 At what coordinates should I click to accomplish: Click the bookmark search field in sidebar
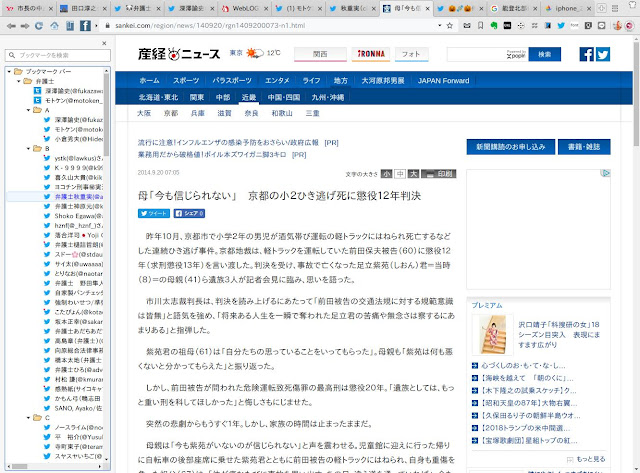click(x=58, y=55)
